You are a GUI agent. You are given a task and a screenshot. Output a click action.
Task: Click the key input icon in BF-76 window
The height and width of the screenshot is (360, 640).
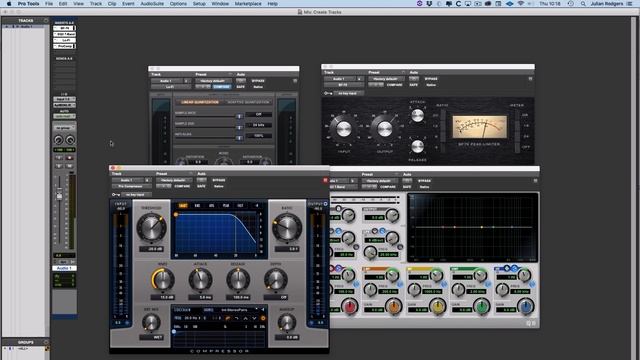click(328, 93)
